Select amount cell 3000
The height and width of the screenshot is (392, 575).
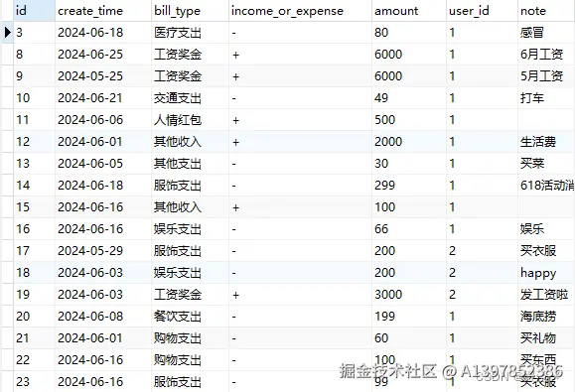click(x=409, y=294)
